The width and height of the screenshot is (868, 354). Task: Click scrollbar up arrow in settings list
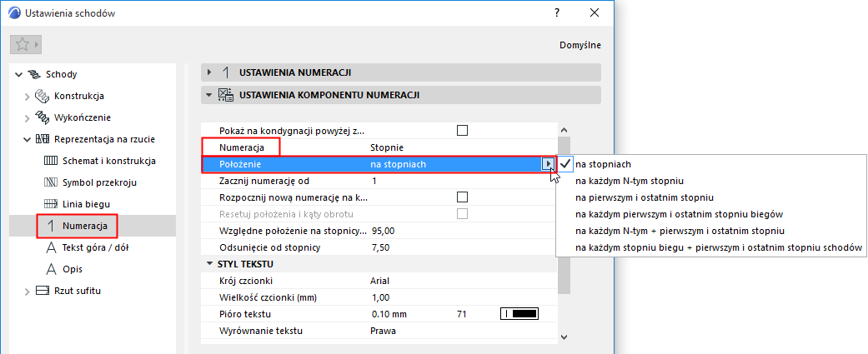coord(564,131)
